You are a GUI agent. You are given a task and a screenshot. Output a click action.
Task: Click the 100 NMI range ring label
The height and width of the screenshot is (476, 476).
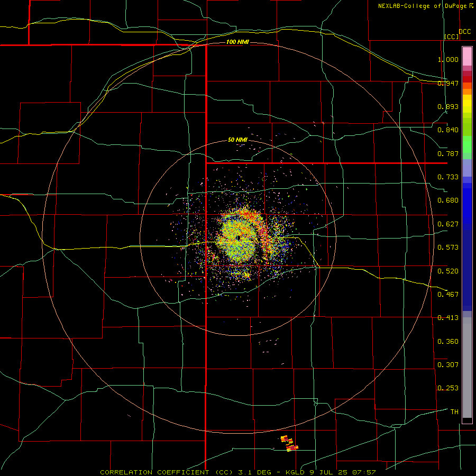coord(237,42)
